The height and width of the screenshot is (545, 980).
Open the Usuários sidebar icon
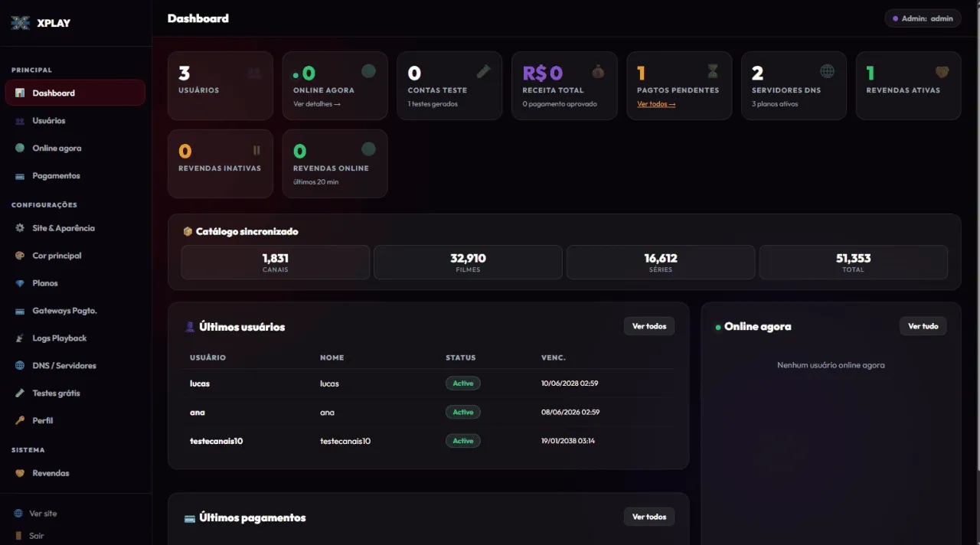click(x=20, y=121)
